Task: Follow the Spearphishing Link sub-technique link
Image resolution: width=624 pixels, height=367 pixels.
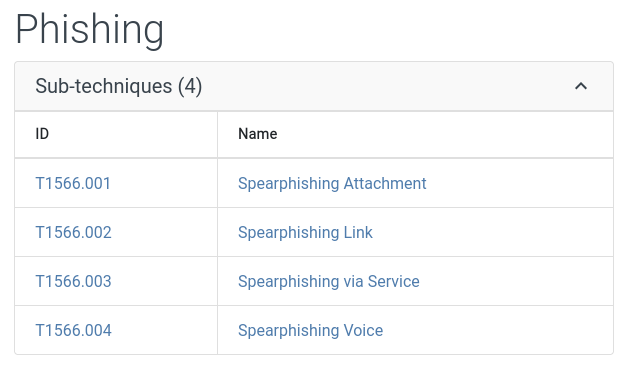Action: (x=305, y=232)
